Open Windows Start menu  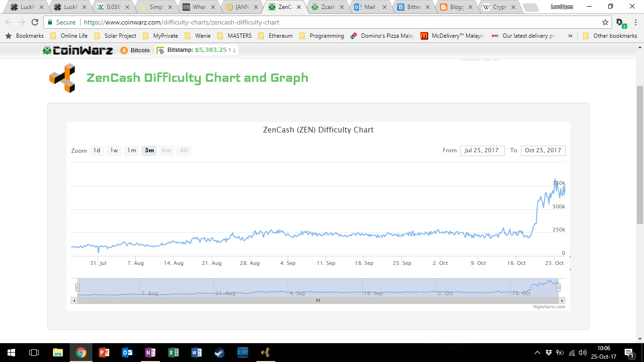click(x=11, y=352)
